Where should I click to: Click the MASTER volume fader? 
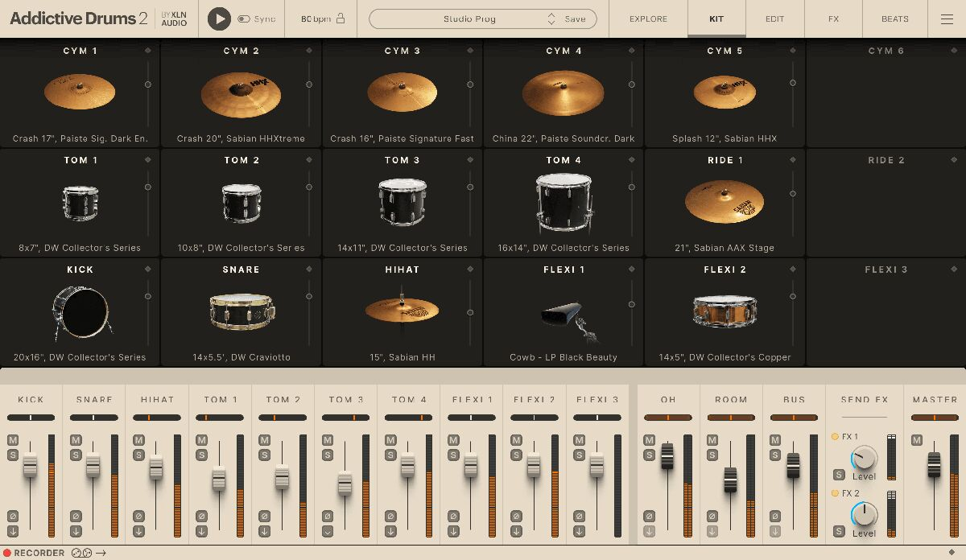pos(934,464)
